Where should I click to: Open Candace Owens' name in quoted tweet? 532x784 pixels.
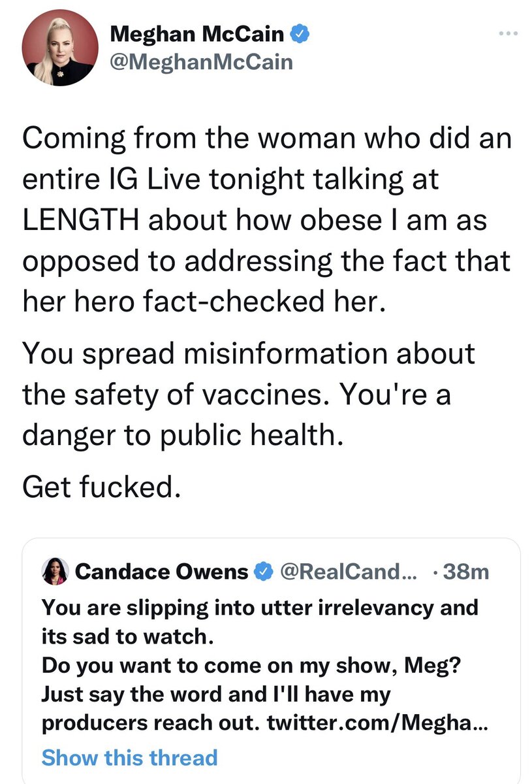coord(162,572)
